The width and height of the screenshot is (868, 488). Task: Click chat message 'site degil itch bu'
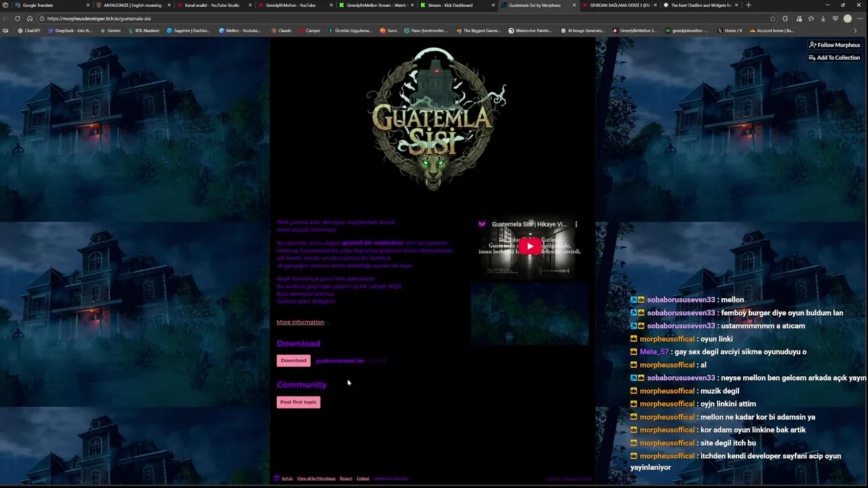click(728, 443)
